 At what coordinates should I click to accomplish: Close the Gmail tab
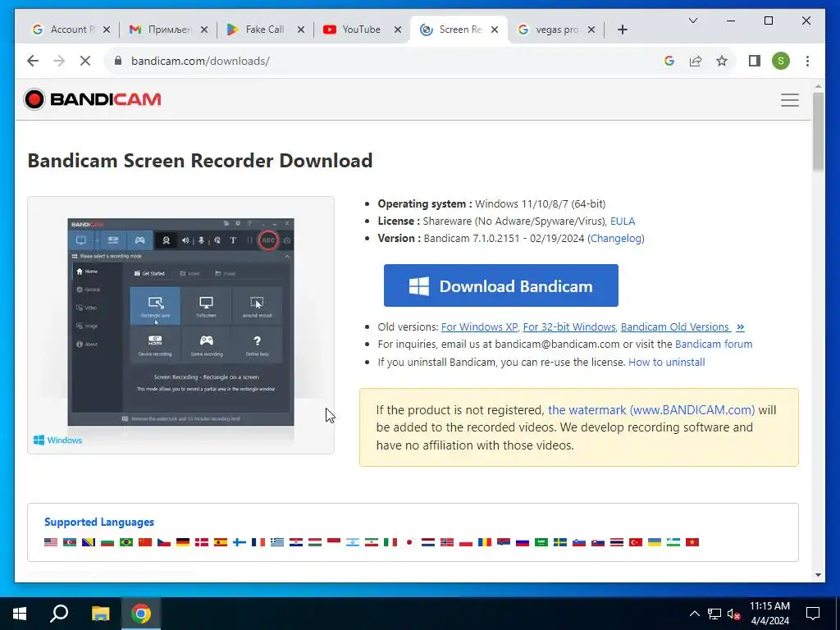[204, 30]
